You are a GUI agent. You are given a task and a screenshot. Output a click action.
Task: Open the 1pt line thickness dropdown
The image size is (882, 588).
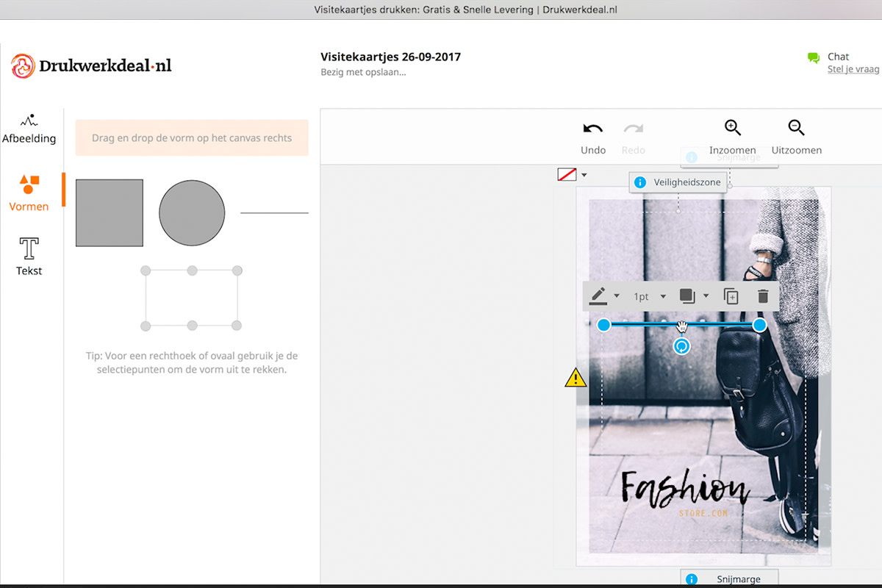click(650, 296)
